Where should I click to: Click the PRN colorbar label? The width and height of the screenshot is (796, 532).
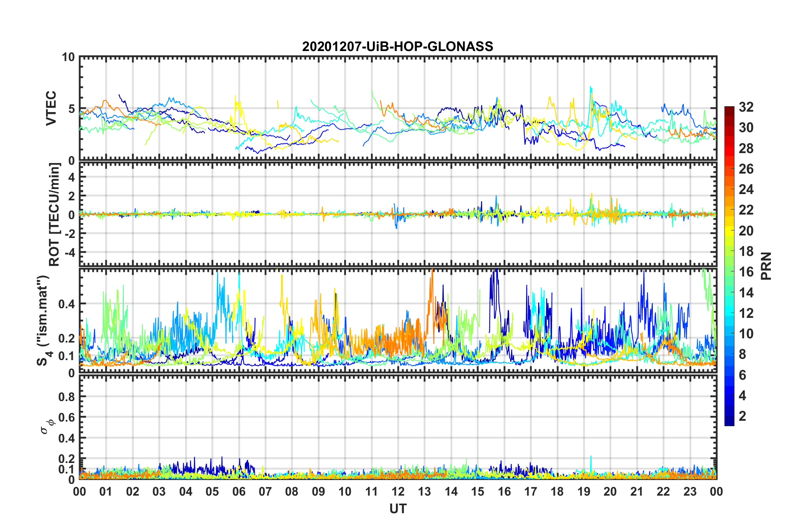[x=766, y=266]
